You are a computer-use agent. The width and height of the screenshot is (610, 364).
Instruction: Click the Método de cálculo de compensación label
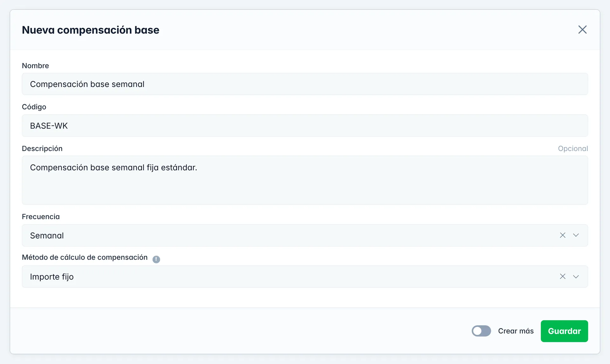coord(85,257)
